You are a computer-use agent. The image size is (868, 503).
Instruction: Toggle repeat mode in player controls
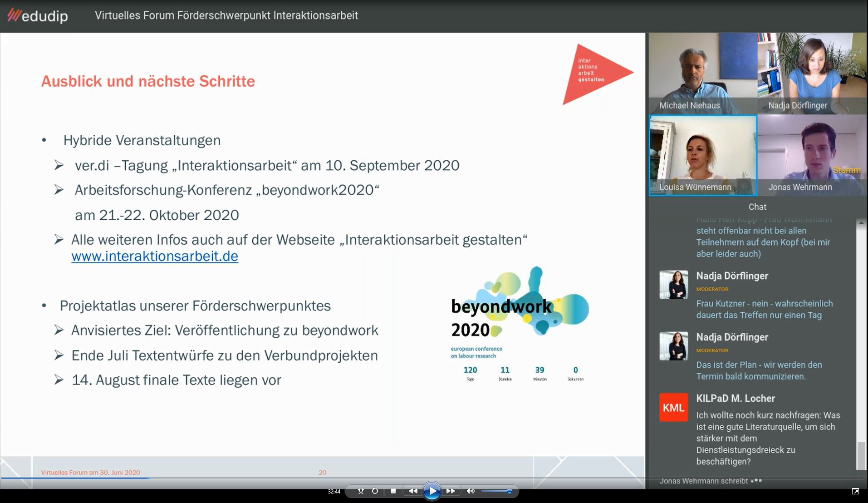(375, 491)
